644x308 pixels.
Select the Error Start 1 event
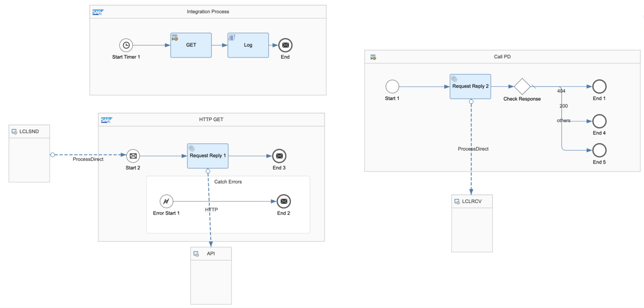pos(166,201)
